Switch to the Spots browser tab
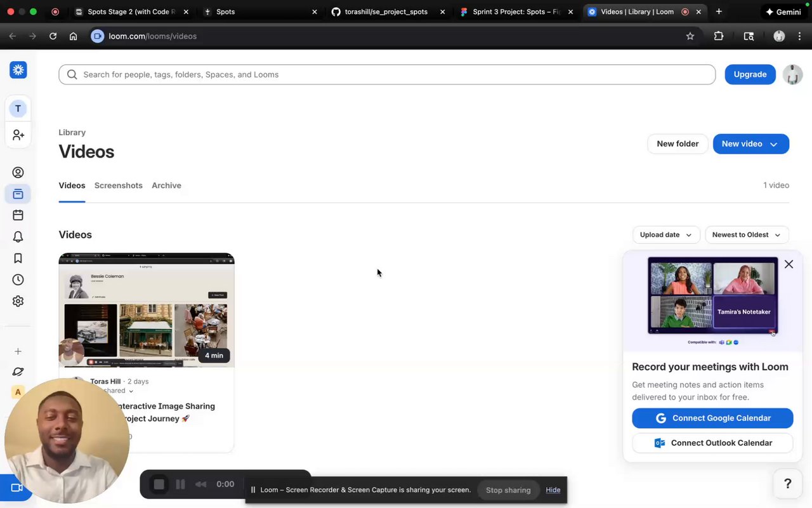Viewport: 812px width, 508px height. pyautogui.click(x=260, y=11)
